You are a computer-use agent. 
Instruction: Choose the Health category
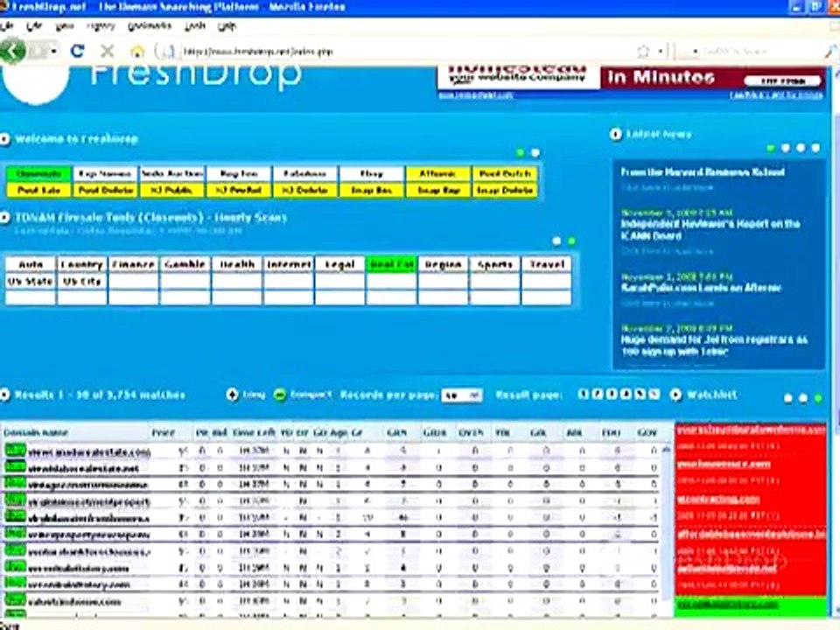click(237, 264)
